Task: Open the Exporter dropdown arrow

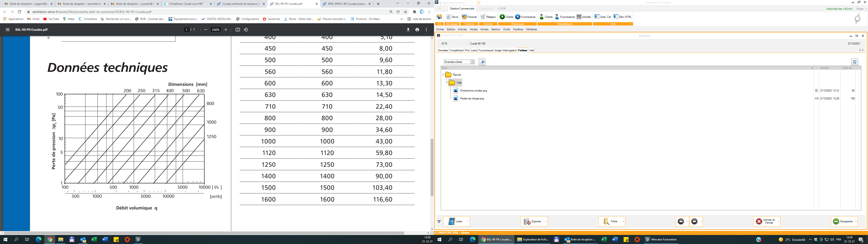Action: (545, 221)
